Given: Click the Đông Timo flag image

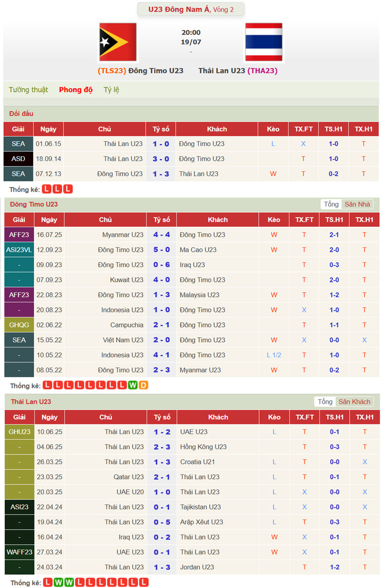Looking at the screenshot, I should pyautogui.click(x=118, y=42).
